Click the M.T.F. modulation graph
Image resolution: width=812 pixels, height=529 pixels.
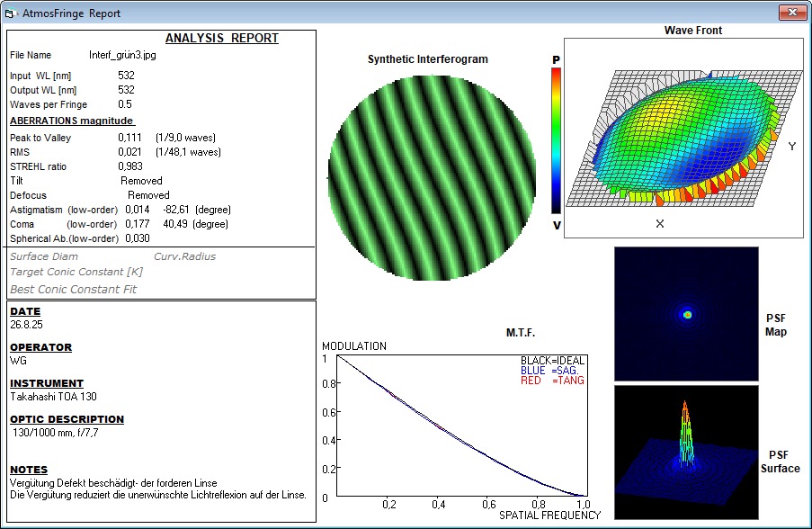(462, 426)
